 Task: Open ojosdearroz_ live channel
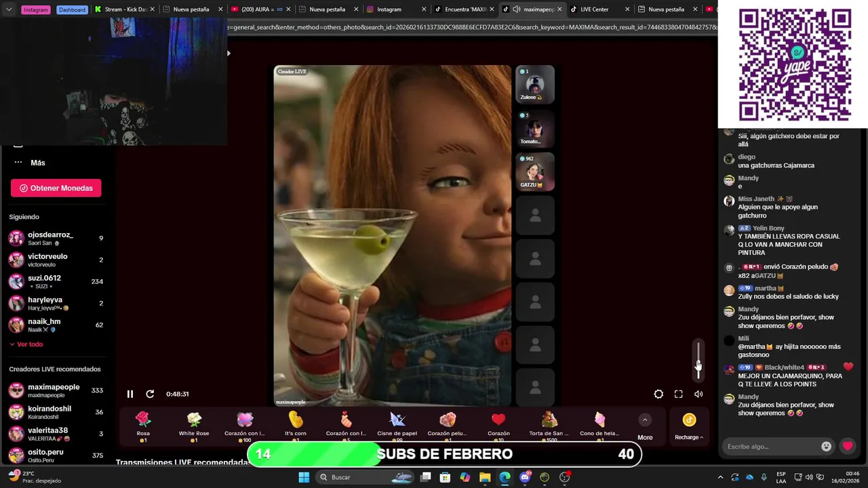point(56,238)
